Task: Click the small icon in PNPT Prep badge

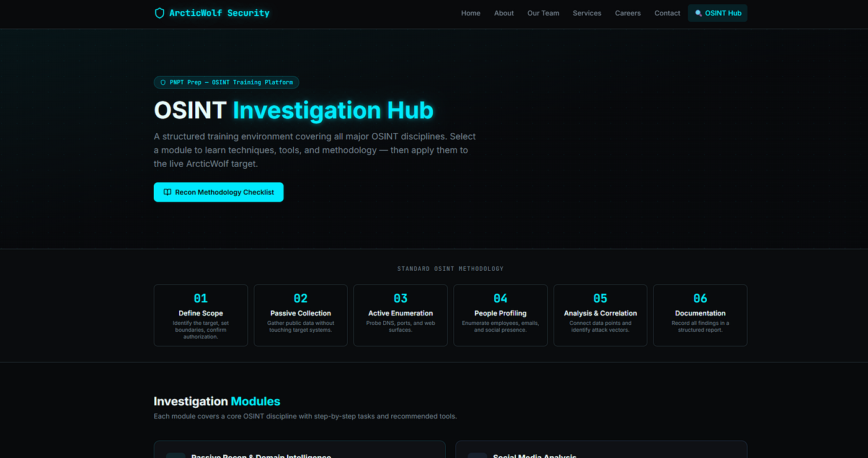Action: coord(163,82)
